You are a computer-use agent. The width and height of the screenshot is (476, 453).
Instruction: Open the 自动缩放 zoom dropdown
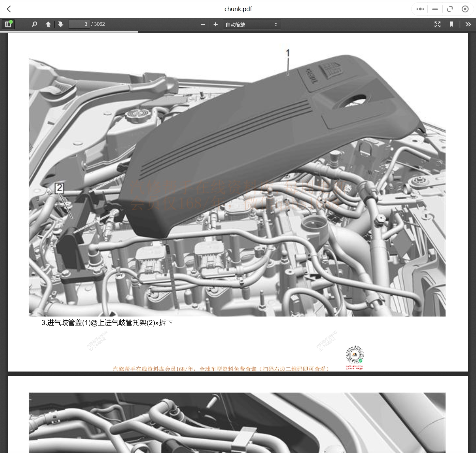click(251, 24)
